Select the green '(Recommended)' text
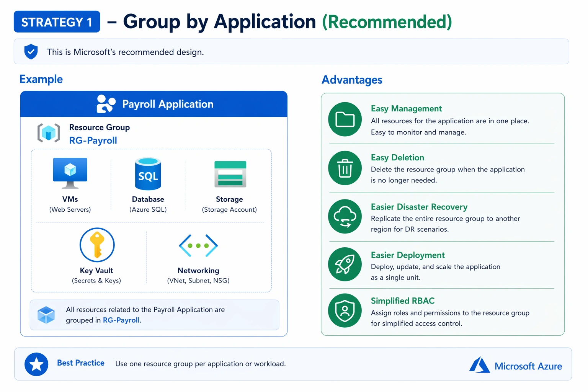Screen dimensions: 588x392 click(387, 22)
